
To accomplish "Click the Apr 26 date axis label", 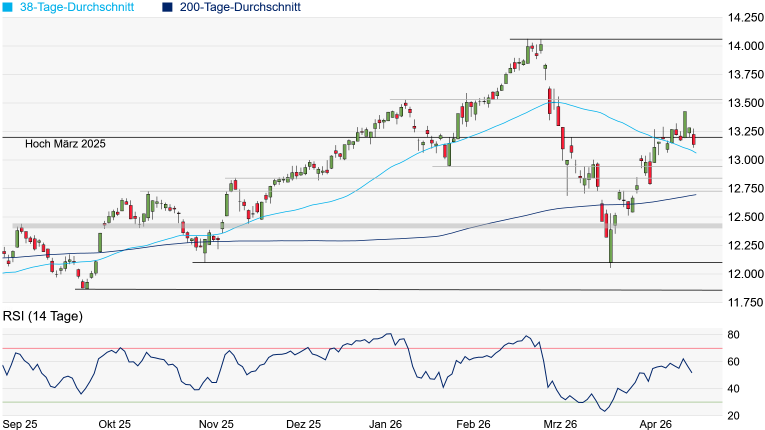I will (656, 424).
